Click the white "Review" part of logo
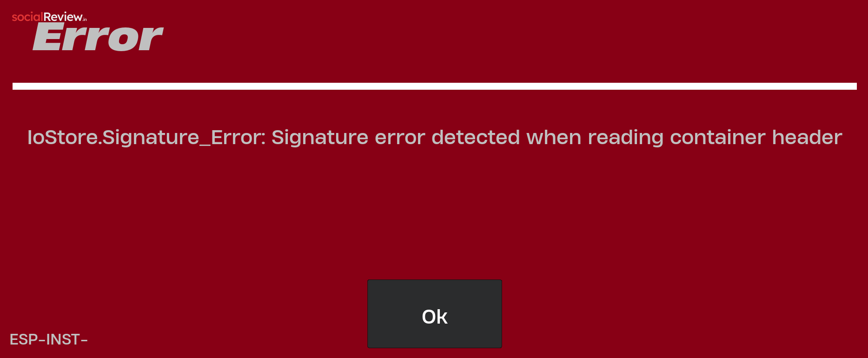Viewport: 868px width, 358px height. pyautogui.click(x=63, y=17)
